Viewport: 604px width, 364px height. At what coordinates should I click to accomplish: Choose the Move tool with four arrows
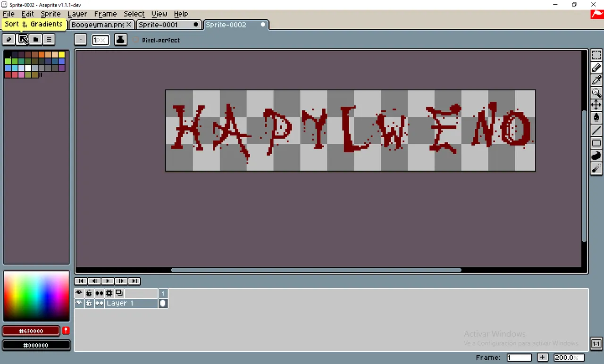point(596,105)
